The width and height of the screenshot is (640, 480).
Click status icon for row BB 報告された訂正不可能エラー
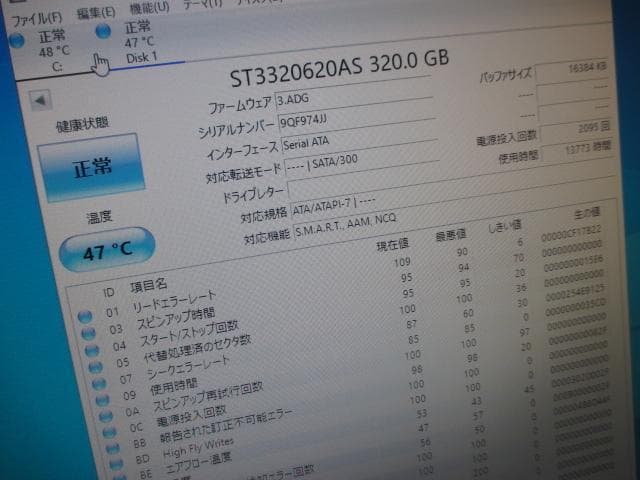coord(112,448)
